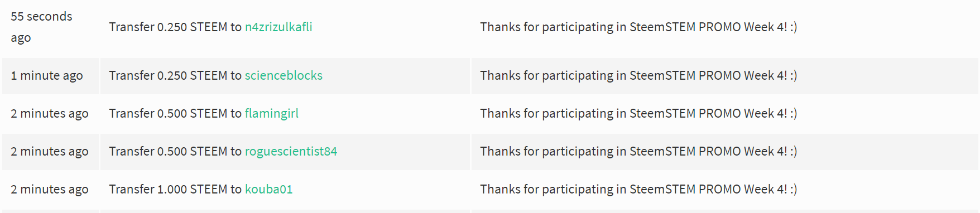Click flamingirl row's '2 minutes ago' timestamp
The width and height of the screenshot is (980, 213).
[x=50, y=113]
